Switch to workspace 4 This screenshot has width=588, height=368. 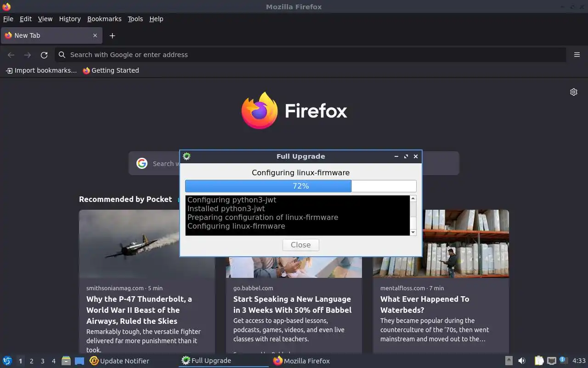[x=53, y=361]
